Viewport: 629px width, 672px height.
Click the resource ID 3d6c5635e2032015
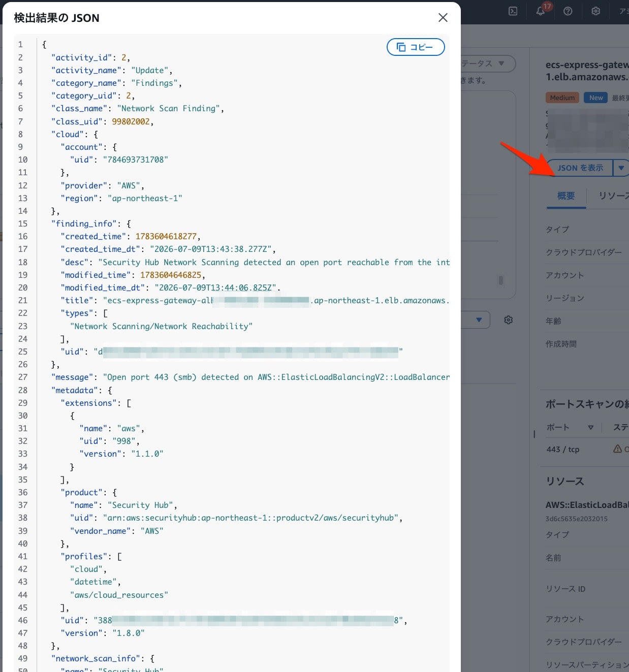[x=577, y=519]
